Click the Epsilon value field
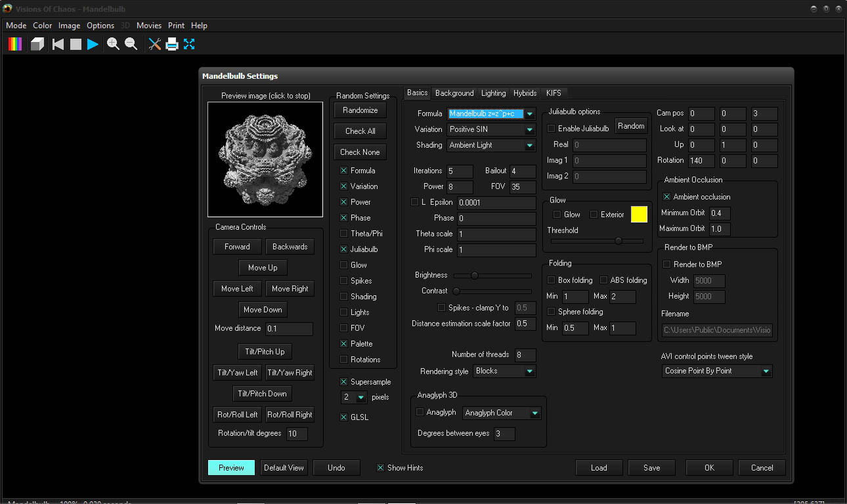Screen dimensions: 847x504 tap(496, 203)
